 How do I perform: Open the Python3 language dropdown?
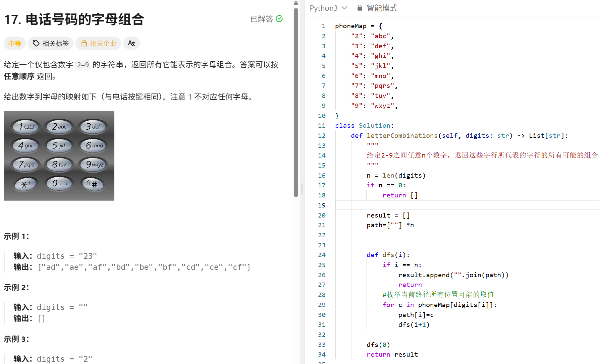(x=329, y=8)
